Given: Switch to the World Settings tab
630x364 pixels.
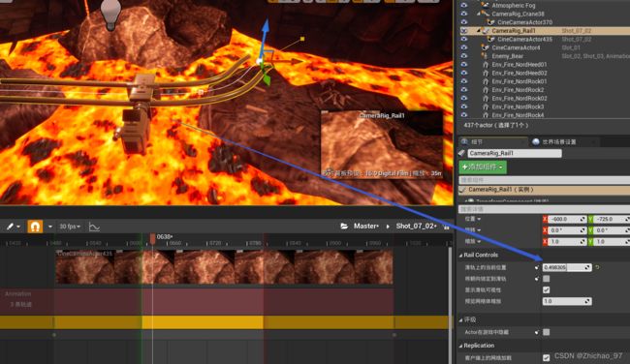Looking at the screenshot, I should [559, 141].
